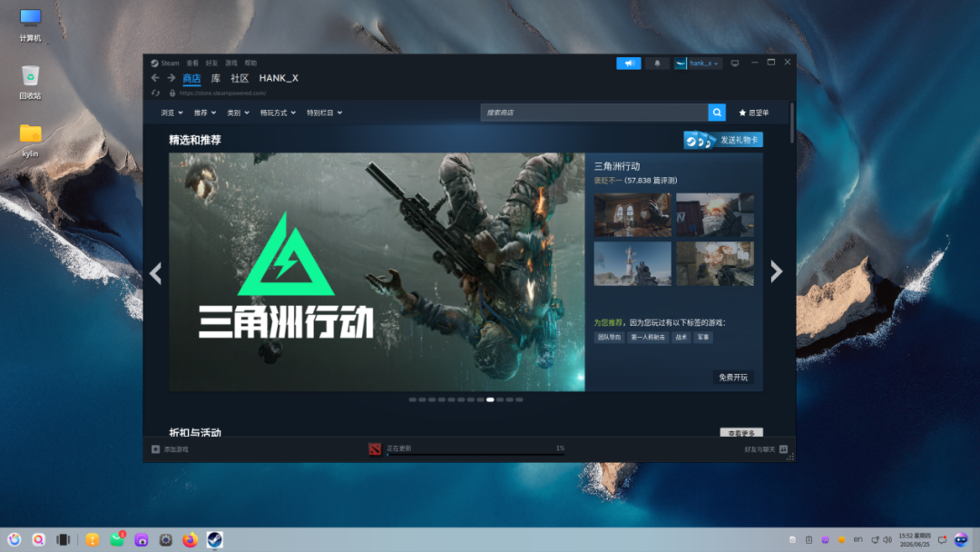
Task: Expand the 推荐 dropdown
Action: click(205, 113)
